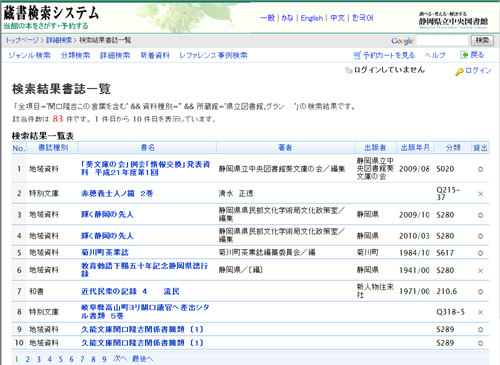The height and width of the screenshot is (365, 500).
Task: Click author cell 菊川町茶業誌編纂委員会／編
Action: pyautogui.click(x=267, y=253)
